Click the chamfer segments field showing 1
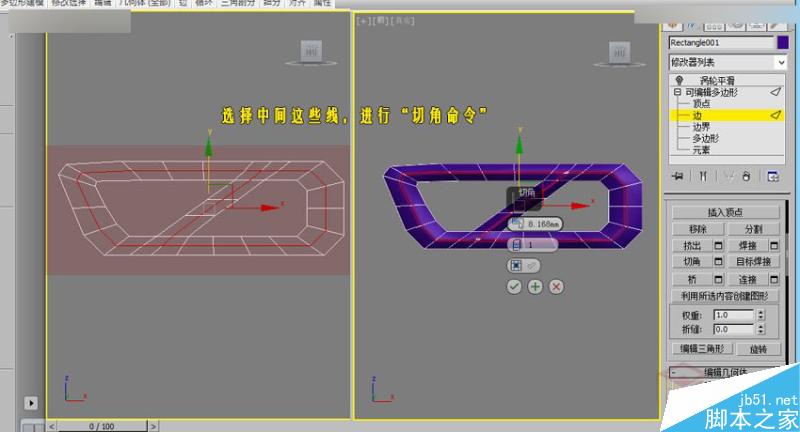This screenshot has width=800, height=432. click(532, 245)
